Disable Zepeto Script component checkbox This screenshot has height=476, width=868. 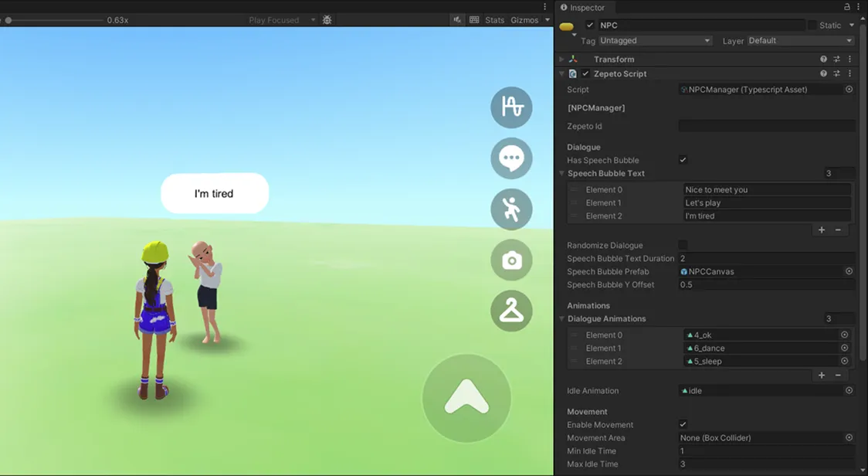(585, 73)
